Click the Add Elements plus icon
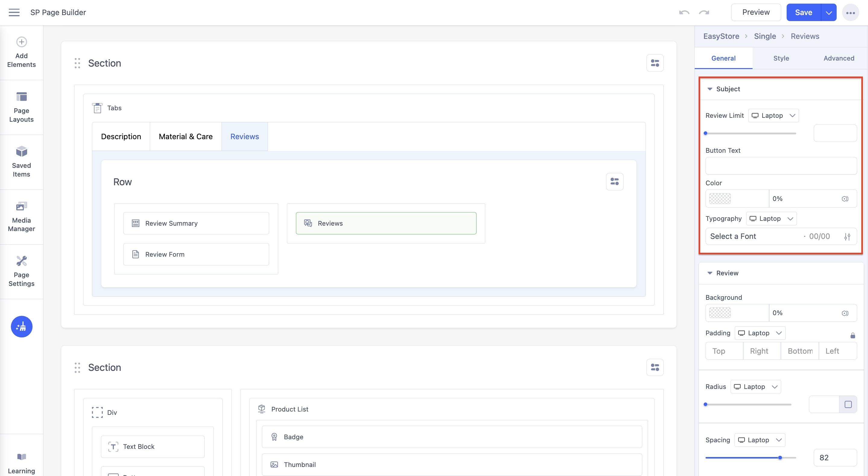Image resolution: width=868 pixels, height=476 pixels. [22, 42]
